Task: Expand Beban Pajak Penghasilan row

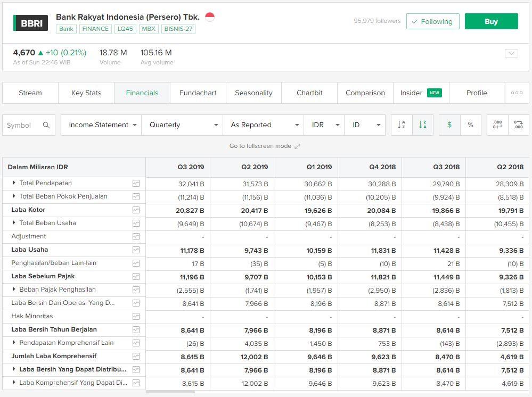Action: click(13, 289)
